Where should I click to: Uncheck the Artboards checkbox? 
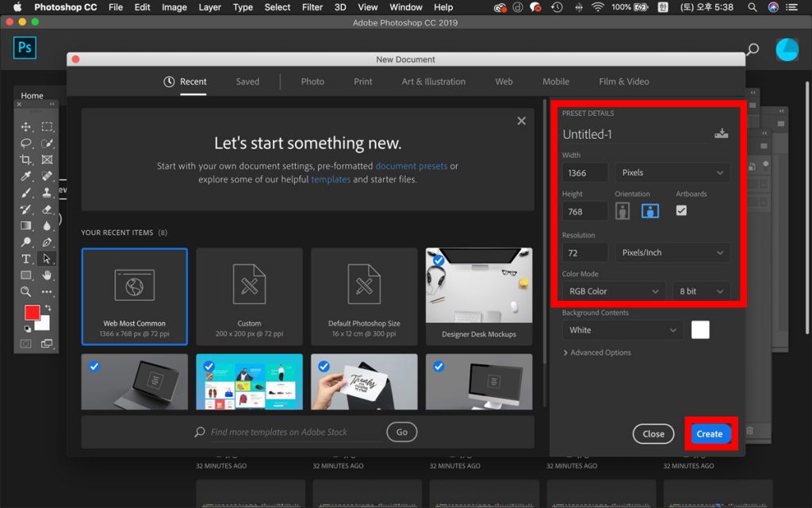click(681, 210)
